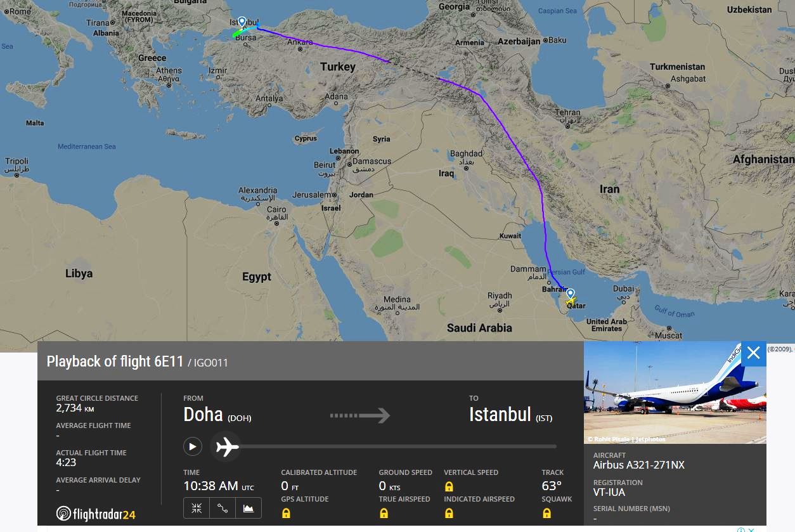Click the locked Indicated Airspeed padlock icon
The height and width of the screenshot is (532, 795).
449,513
